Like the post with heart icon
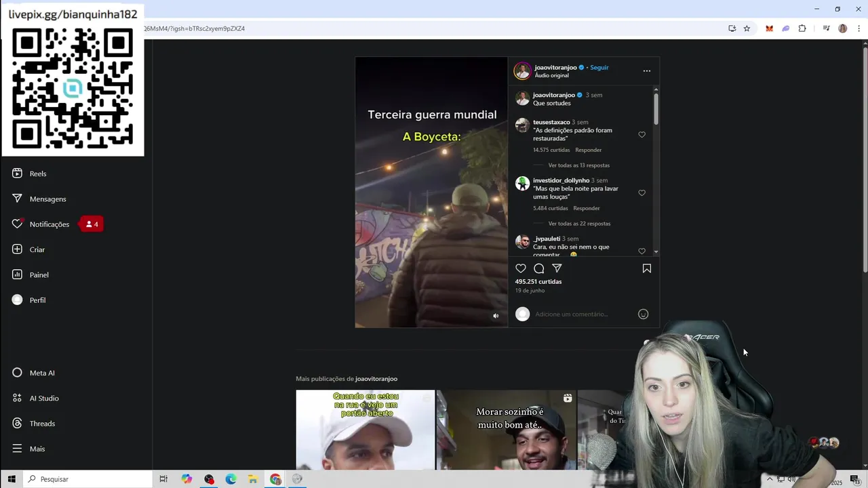This screenshot has height=488, width=868. pyautogui.click(x=521, y=268)
